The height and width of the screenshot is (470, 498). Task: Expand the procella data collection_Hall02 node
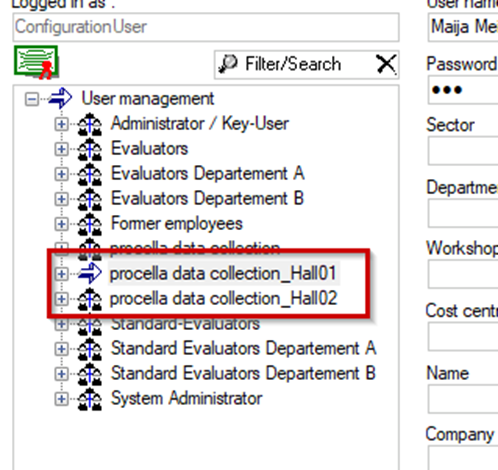(61, 299)
